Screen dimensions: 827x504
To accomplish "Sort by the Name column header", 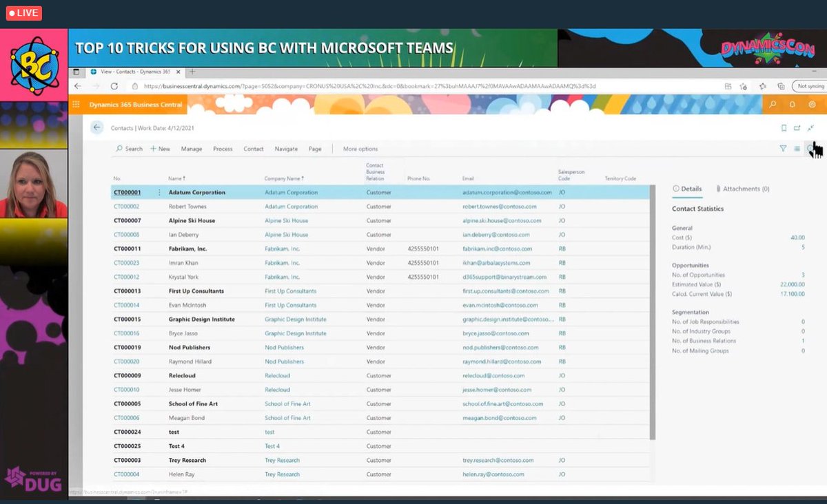I will [177, 178].
